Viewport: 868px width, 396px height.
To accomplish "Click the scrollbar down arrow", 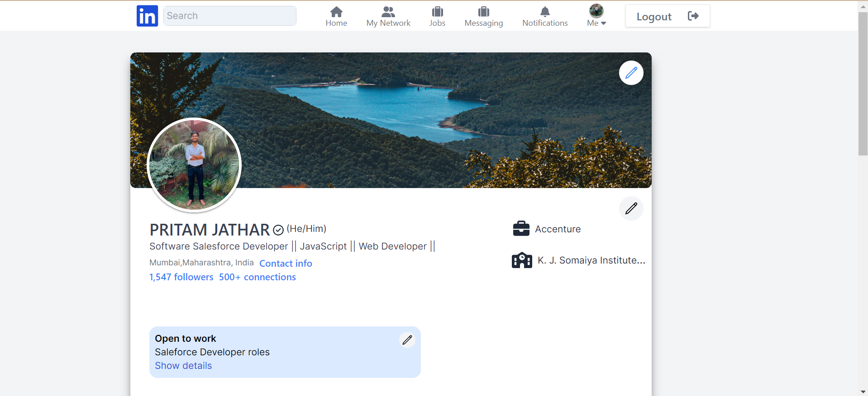I will (x=863, y=391).
